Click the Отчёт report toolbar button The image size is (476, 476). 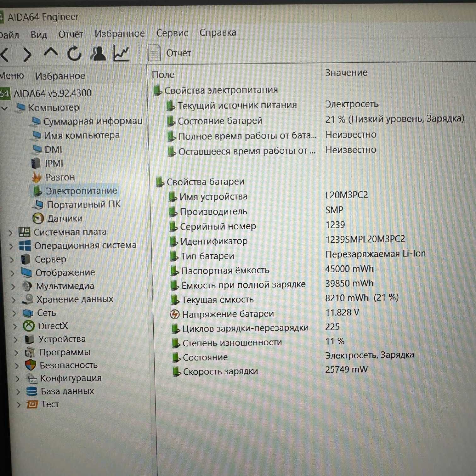170,53
